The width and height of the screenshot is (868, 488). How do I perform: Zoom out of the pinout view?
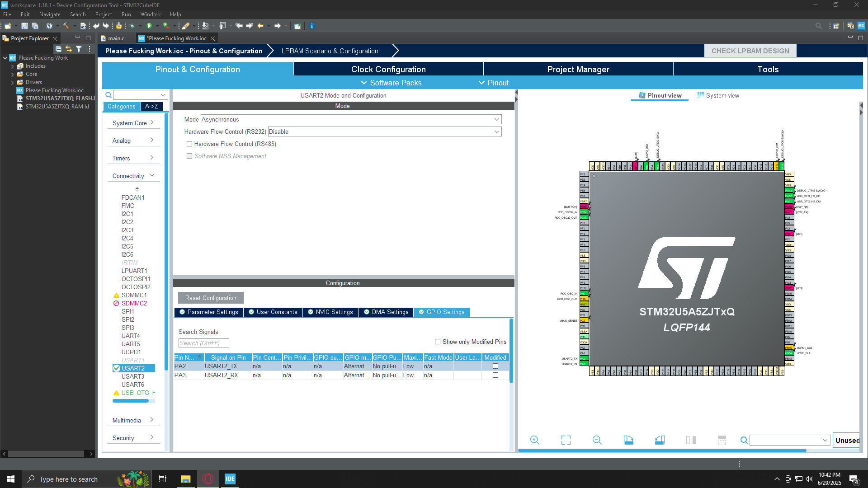coord(597,440)
